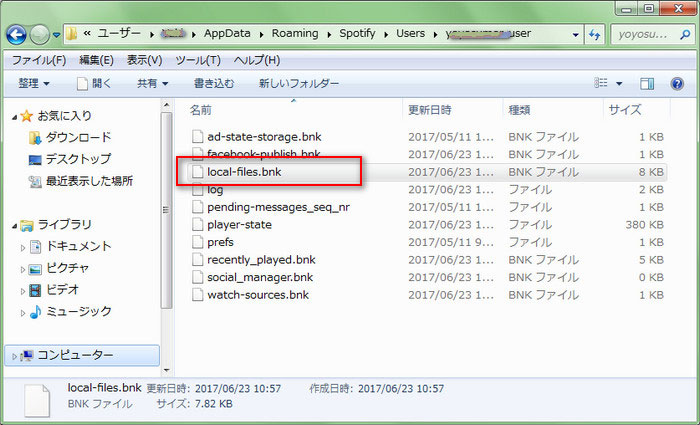The width and height of the screenshot is (700, 425).
Task: Open view options dropdown arrow
Action: [619, 83]
